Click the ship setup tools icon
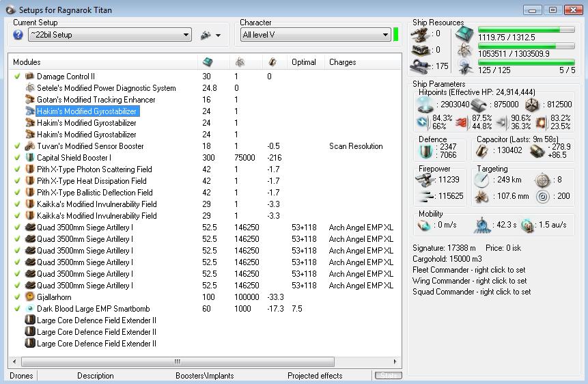This screenshot has width=588, height=384. tap(206, 35)
